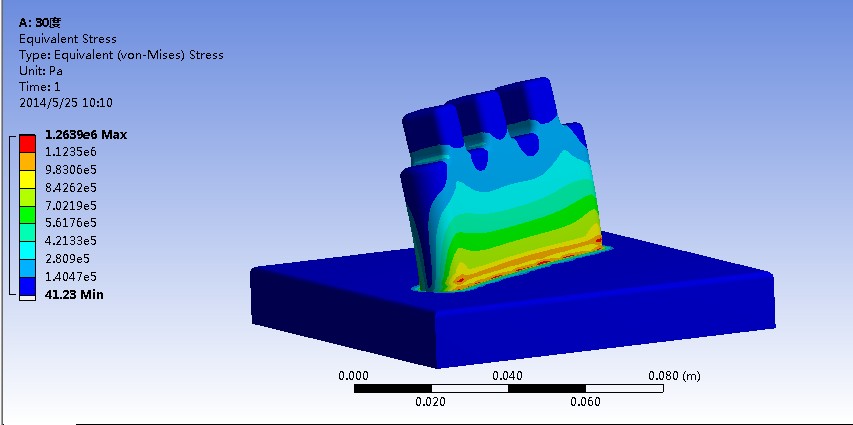Click the '0.080 (m)' ruler label
The image size is (853, 425).
[x=674, y=375]
